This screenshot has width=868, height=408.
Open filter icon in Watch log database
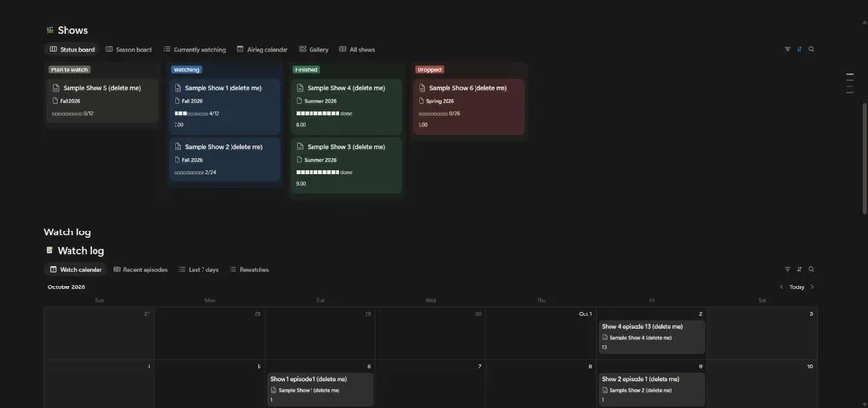coord(787,270)
